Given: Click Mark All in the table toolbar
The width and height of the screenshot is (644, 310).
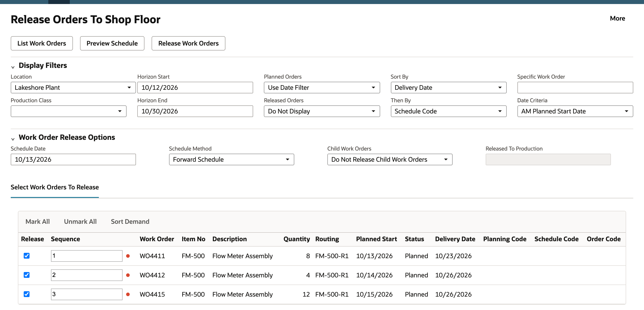Looking at the screenshot, I should [38, 221].
